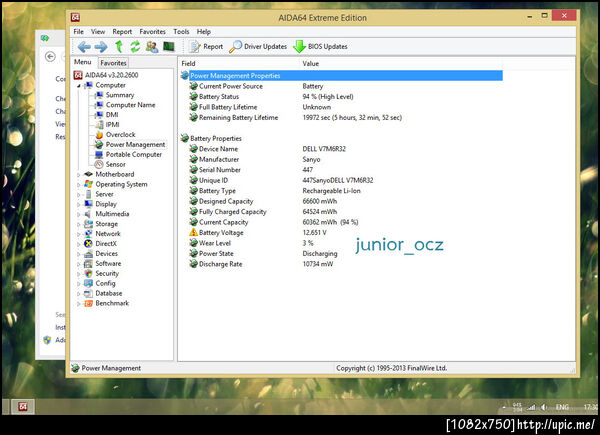Click the Security shield tree icon
Screen dimensions: 600x435
[x=88, y=274]
